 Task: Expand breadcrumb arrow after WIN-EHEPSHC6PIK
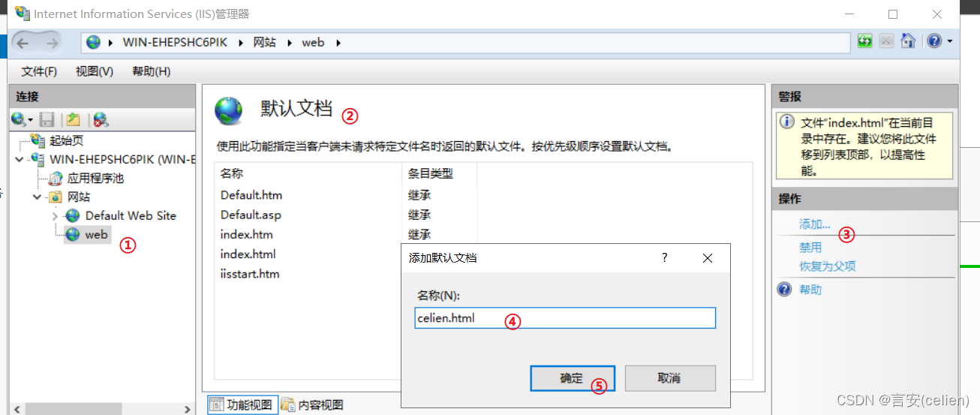pyautogui.click(x=240, y=43)
